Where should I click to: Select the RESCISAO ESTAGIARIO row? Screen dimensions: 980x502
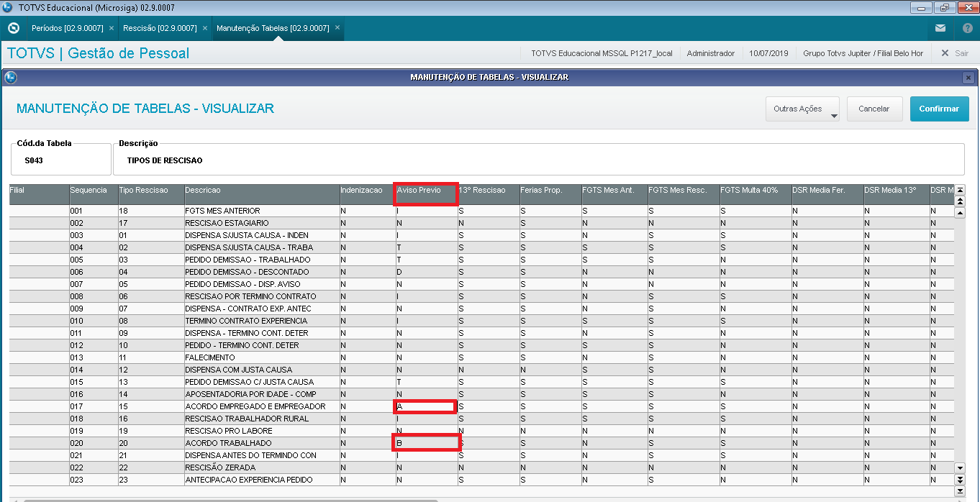481,223
